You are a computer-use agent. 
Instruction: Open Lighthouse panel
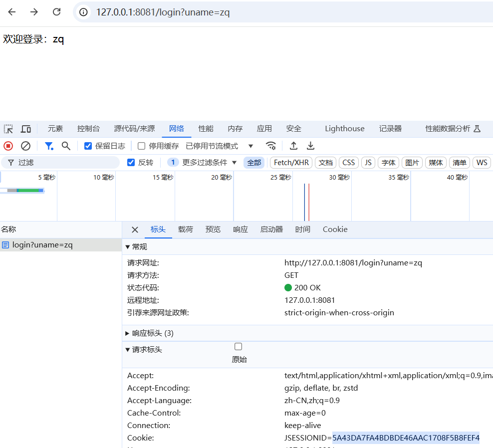[x=345, y=129]
